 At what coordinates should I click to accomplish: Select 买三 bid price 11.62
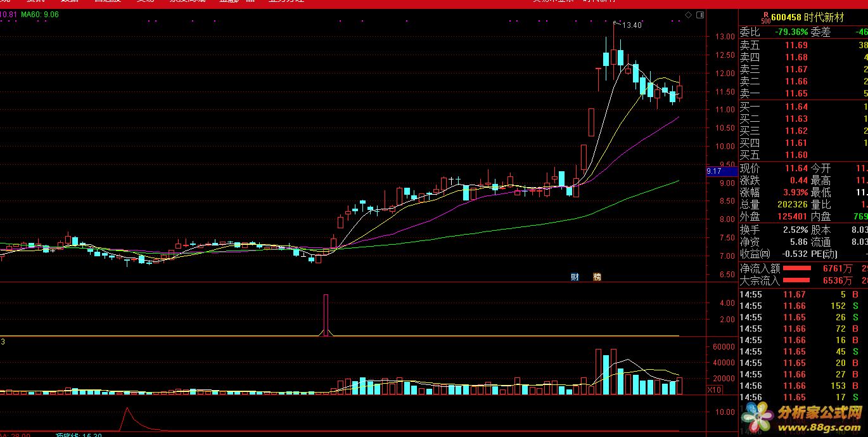[x=796, y=131]
